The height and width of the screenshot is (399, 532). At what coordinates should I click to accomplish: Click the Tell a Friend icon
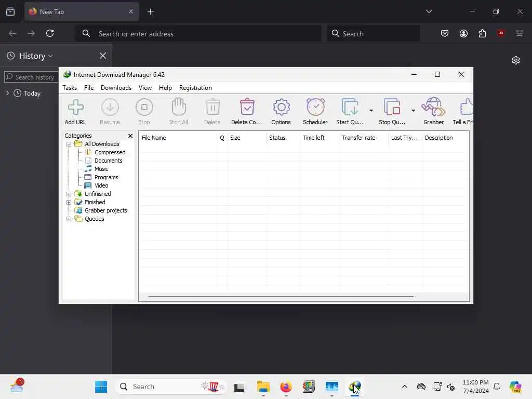pos(466,107)
